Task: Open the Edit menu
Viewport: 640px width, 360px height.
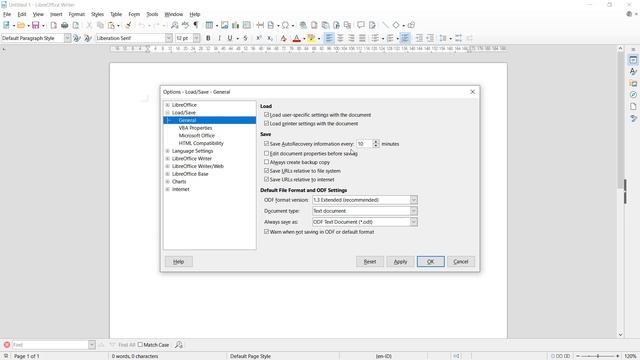Action: (x=22, y=14)
